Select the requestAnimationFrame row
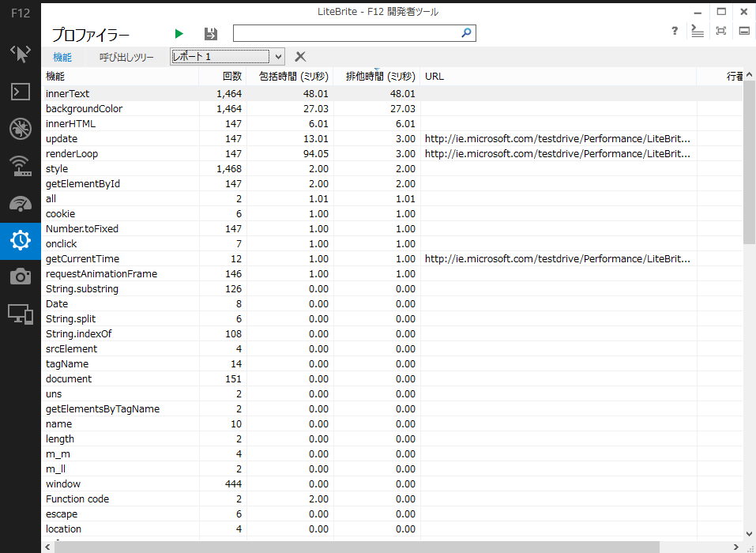The width and height of the screenshot is (756, 553). (393, 274)
